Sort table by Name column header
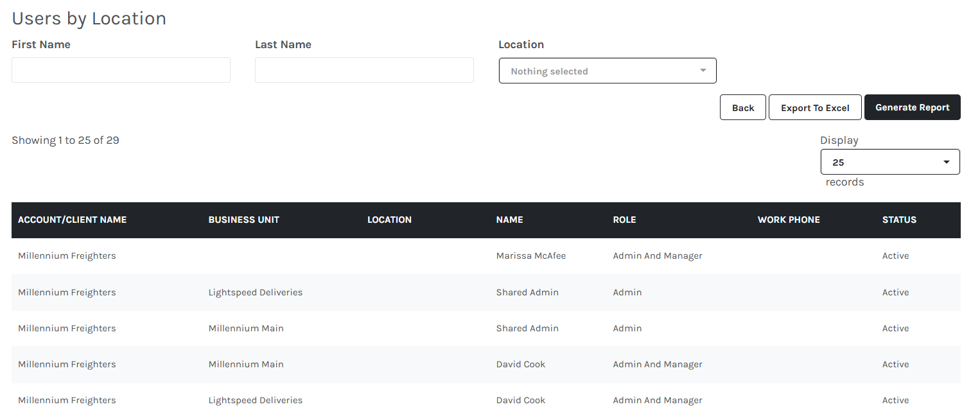 pyautogui.click(x=510, y=220)
